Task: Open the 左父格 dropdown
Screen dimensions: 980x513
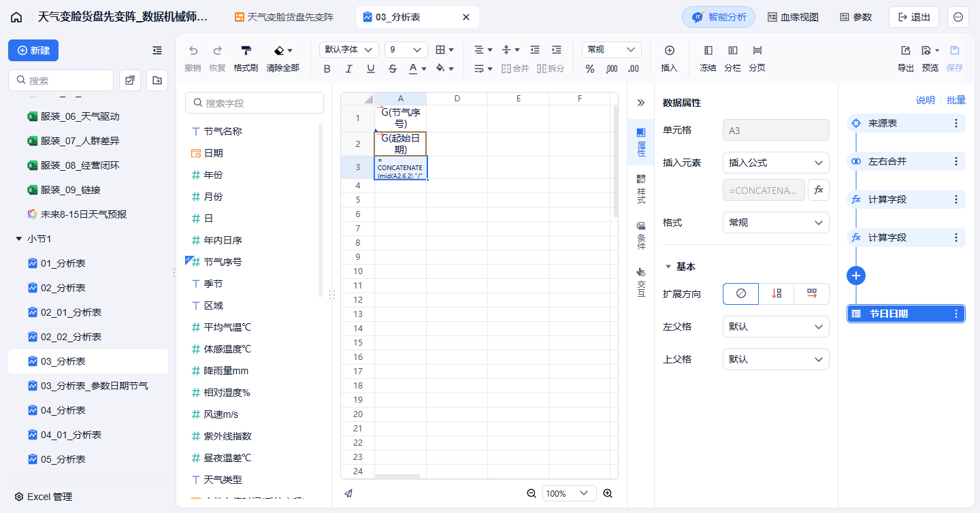Action: (776, 327)
